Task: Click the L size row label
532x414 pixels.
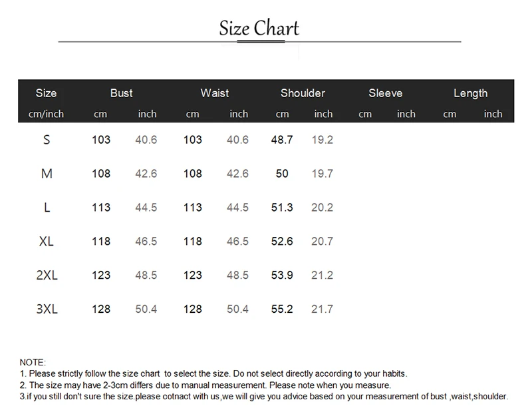Action: coord(47,208)
